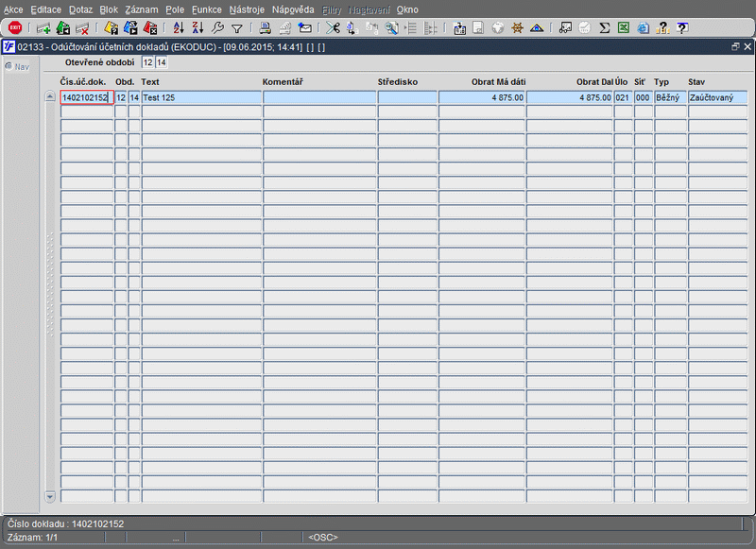
Task: Click the empty Komentář cell of first row
Action: [x=319, y=97]
